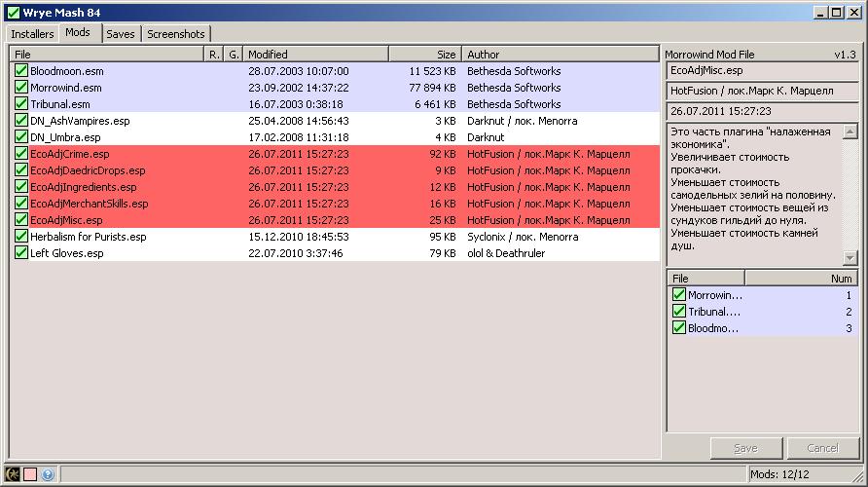Viewport: 868px width, 487px height.
Task: Click the EcoAdjMisc.esp file name field
Action: tap(761, 71)
